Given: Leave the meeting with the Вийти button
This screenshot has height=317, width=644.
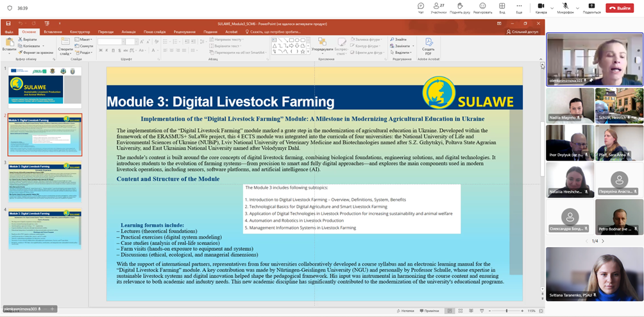Looking at the screenshot, I should (619, 8).
